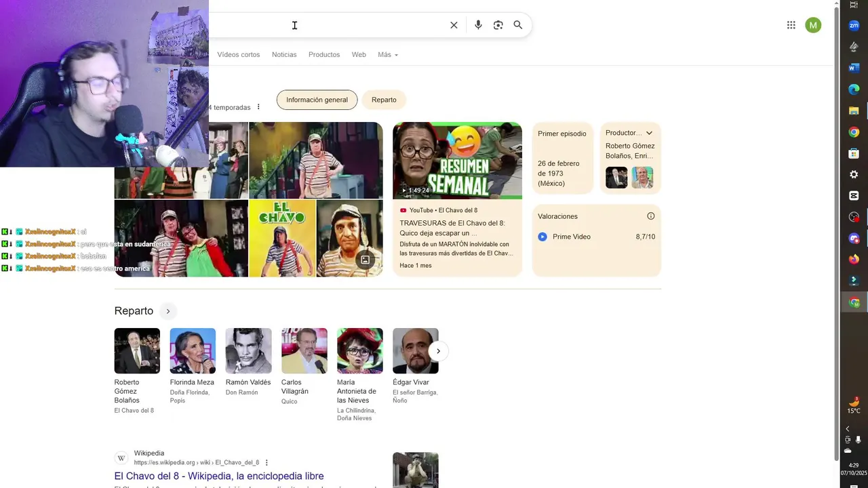Open cast member Ramón Valdés
This screenshot has width=868, height=488.
[x=248, y=362]
